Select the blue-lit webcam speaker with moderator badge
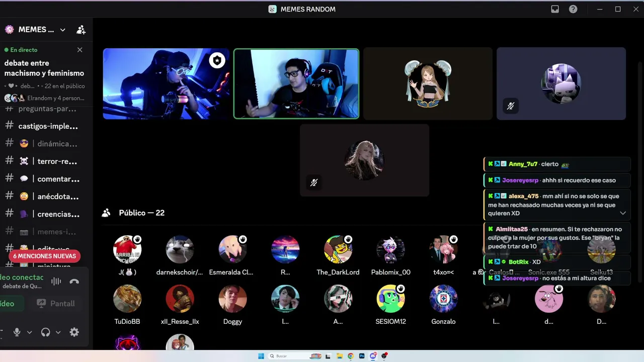This screenshot has height=362, width=644. (x=166, y=83)
